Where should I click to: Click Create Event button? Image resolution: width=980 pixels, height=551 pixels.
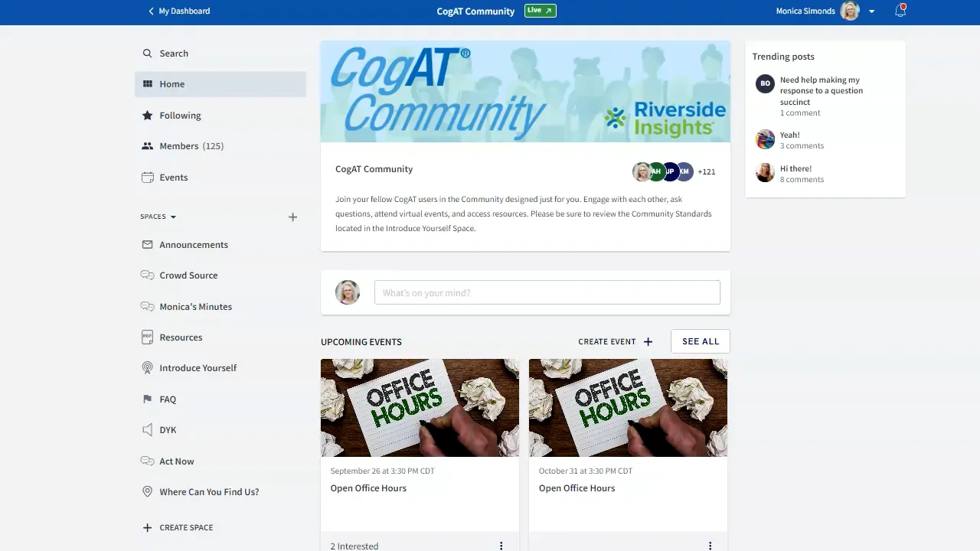click(x=616, y=341)
